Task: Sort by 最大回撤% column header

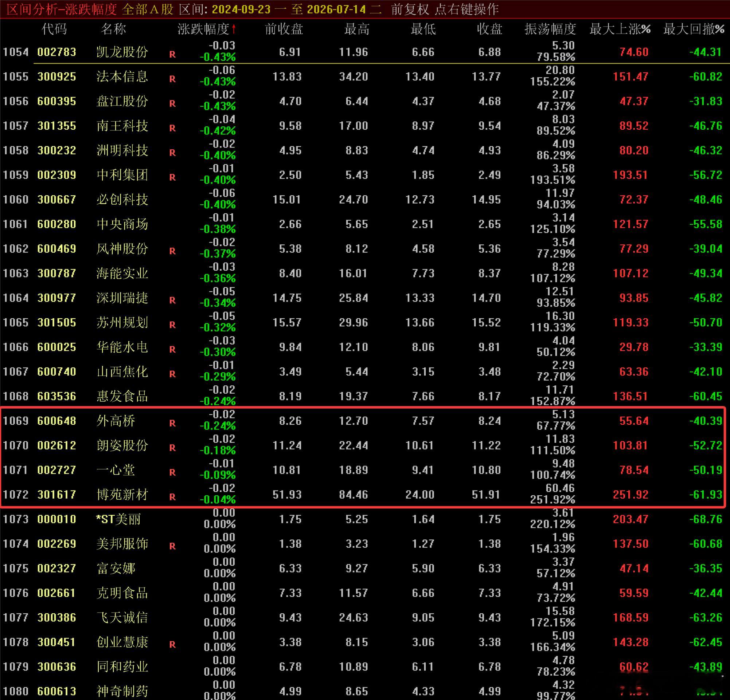Action: 694,29
